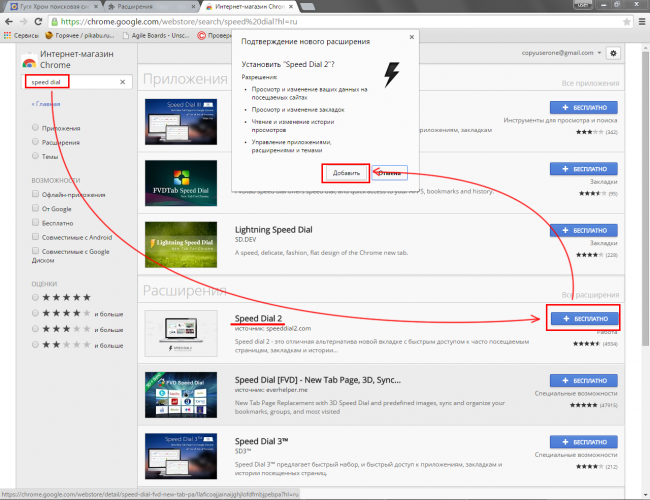This screenshot has height=500, width=650.
Task: Open the Lightning Speed Dial title
Action: (274, 230)
